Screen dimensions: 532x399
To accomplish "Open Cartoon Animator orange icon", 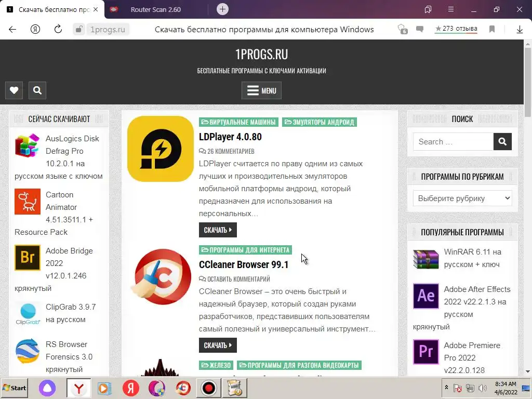I will [28, 202].
